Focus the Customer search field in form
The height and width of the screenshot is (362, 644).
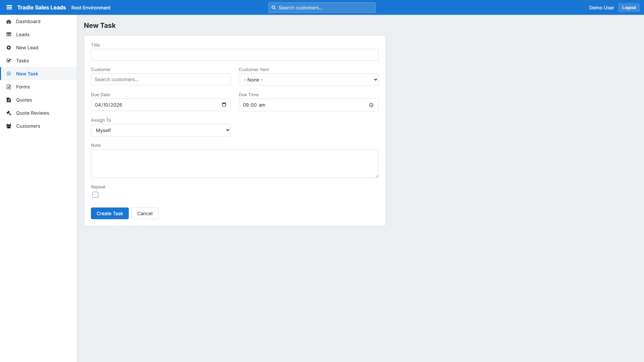[161, 79]
